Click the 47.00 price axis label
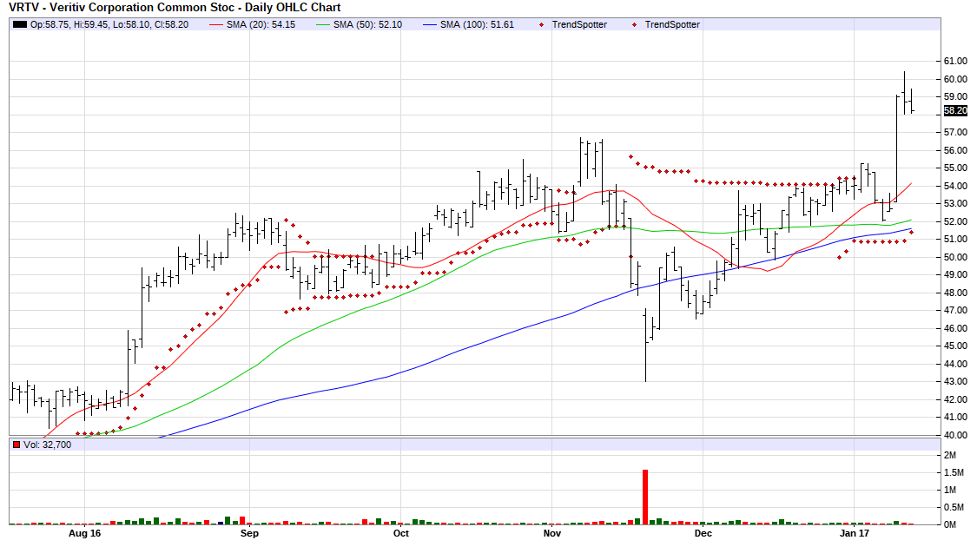Viewport: 977px width, 560px height. [x=955, y=310]
